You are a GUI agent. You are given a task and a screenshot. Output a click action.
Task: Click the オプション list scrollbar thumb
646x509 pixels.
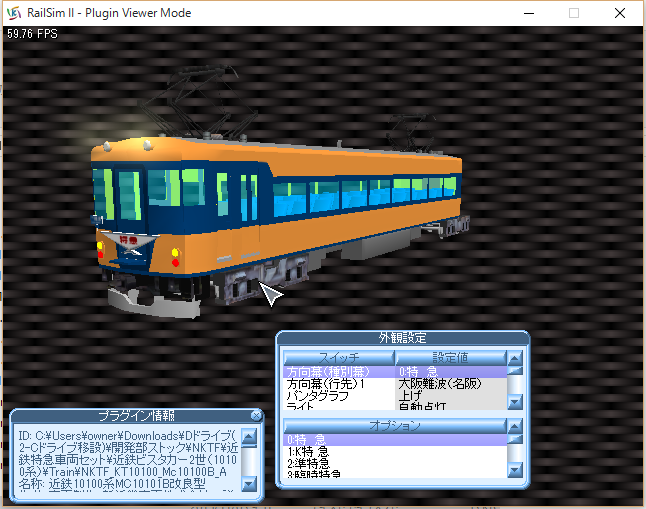pyautogui.click(x=515, y=439)
